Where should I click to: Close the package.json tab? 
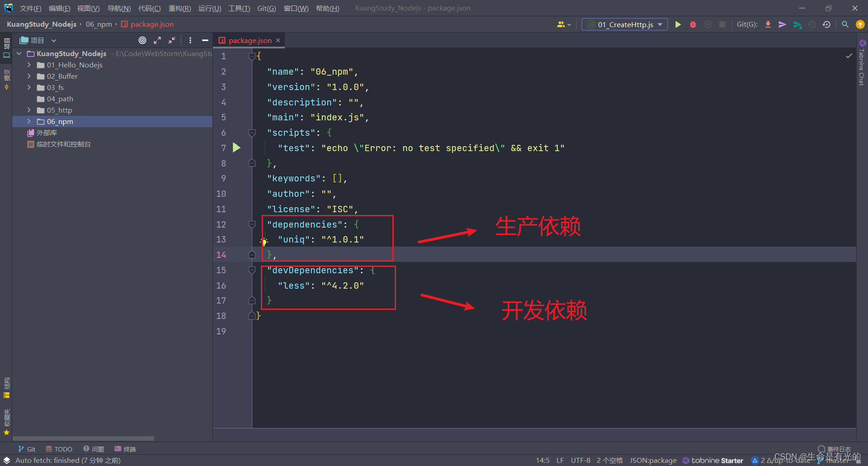pyautogui.click(x=278, y=40)
